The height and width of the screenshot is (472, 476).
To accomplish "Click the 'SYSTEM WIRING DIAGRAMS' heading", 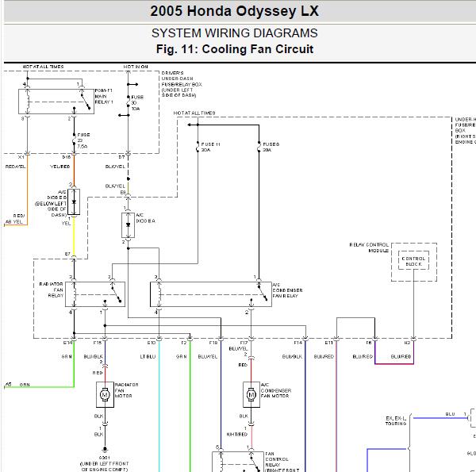I will pos(234,33).
